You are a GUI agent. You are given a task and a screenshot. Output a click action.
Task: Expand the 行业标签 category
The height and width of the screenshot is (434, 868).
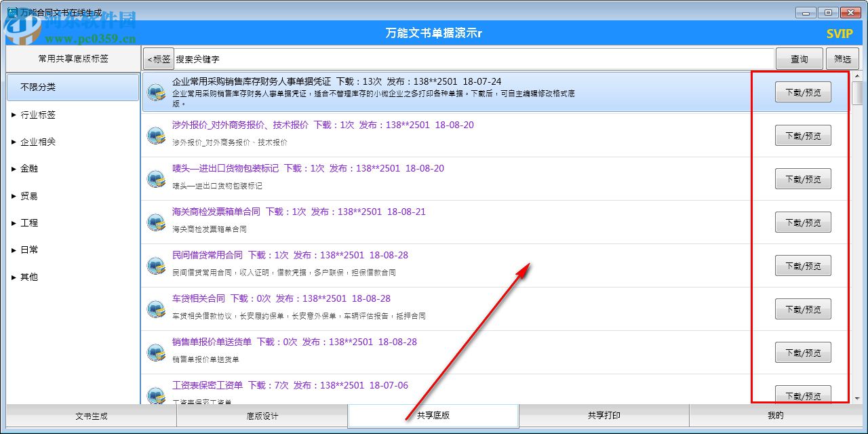pyautogui.click(x=34, y=115)
